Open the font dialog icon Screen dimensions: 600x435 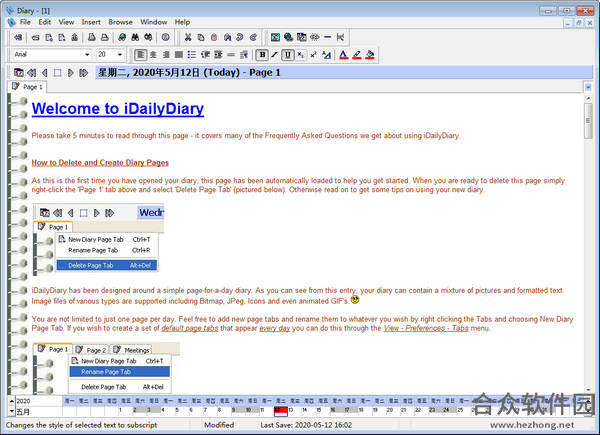pos(326,55)
